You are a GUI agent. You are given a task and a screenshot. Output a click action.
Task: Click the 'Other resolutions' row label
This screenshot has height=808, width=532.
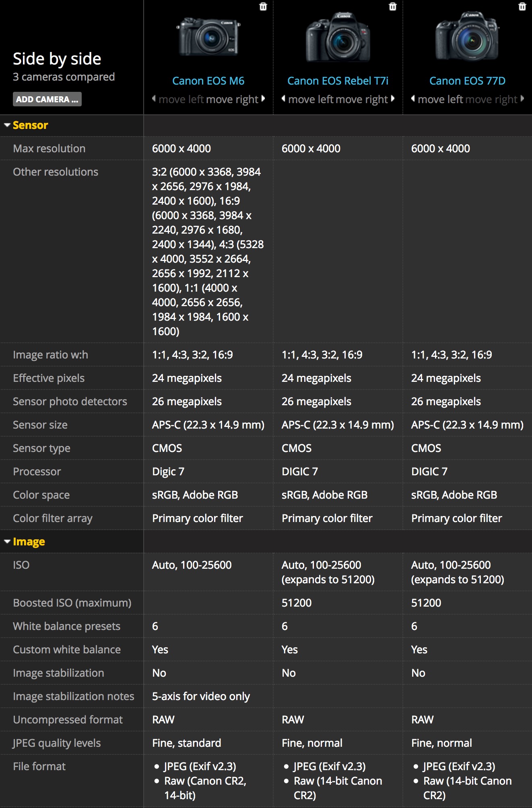[56, 172]
